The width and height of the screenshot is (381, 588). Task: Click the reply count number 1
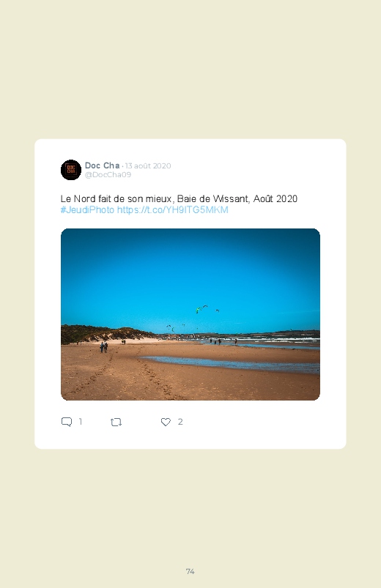pyautogui.click(x=81, y=422)
